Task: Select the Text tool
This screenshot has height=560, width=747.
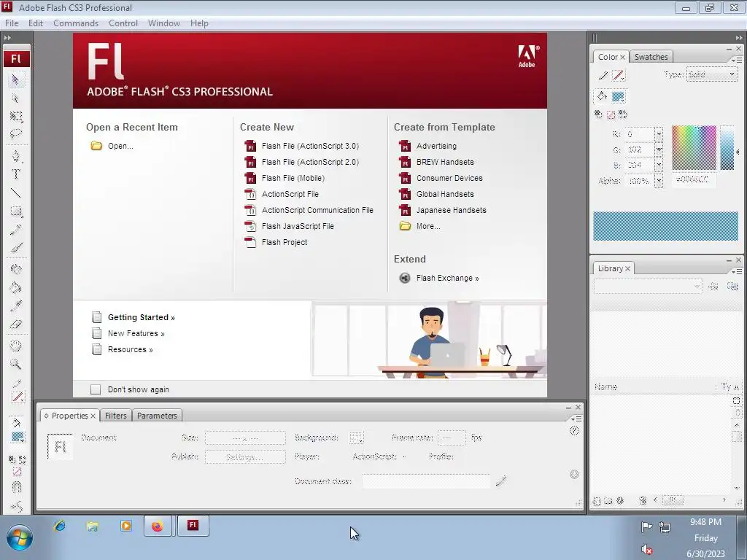Action: pyautogui.click(x=16, y=174)
